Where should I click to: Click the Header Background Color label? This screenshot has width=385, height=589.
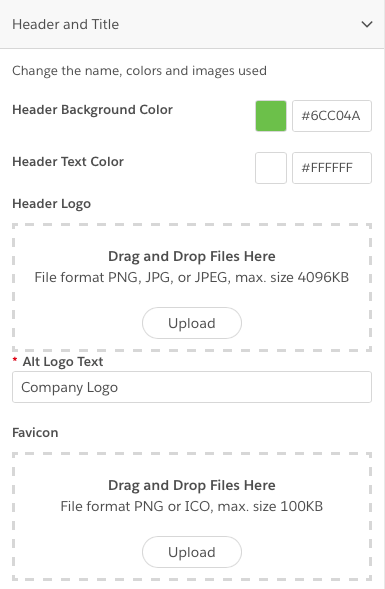[x=92, y=110]
